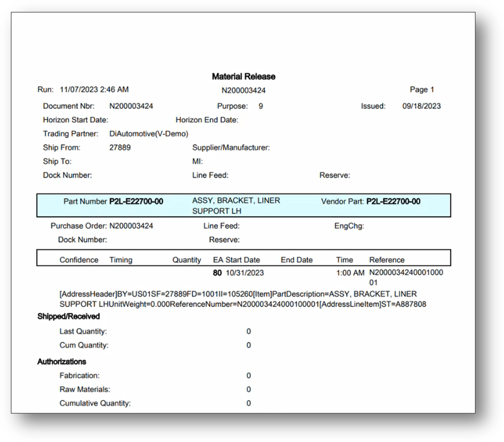Select trading partner DiAutomotive(V-Demo)
504x442 pixels.
(x=149, y=134)
